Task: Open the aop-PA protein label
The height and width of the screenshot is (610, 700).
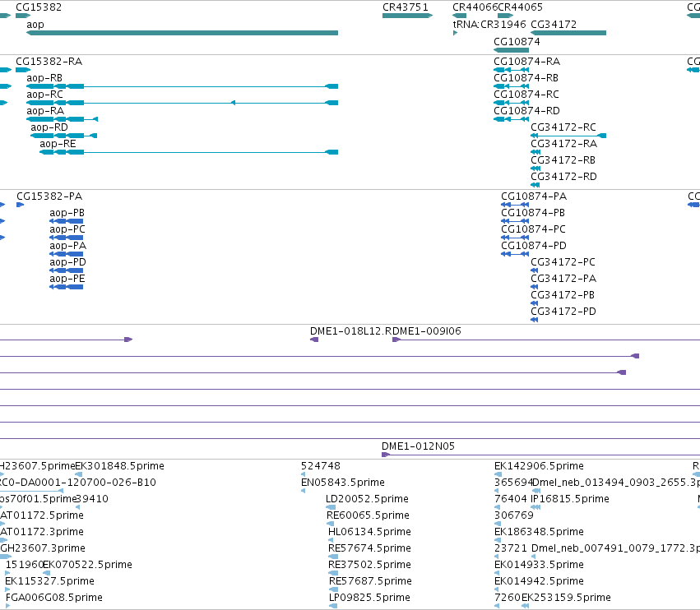Action: (x=67, y=246)
